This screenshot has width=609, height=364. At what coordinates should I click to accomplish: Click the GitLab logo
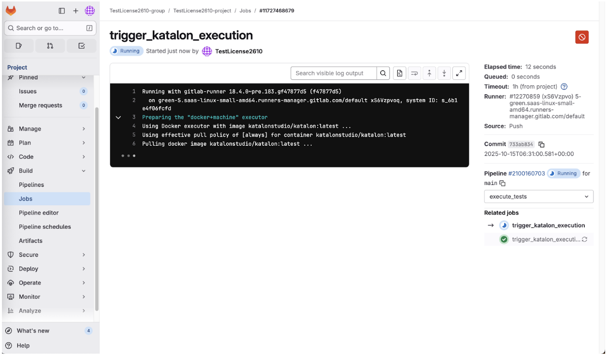[x=11, y=10]
